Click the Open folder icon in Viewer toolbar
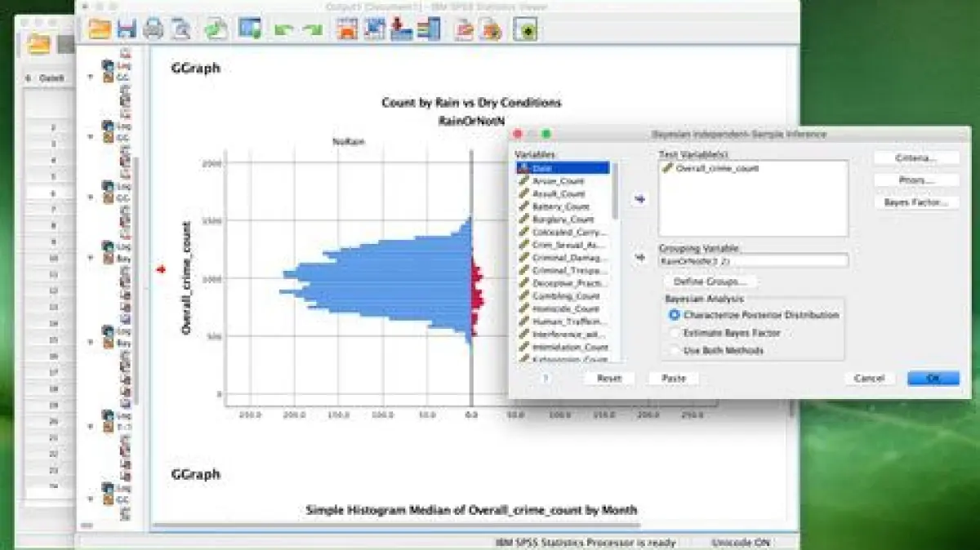This screenshot has width=980, height=550. pyautogui.click(x=100, y=29)
